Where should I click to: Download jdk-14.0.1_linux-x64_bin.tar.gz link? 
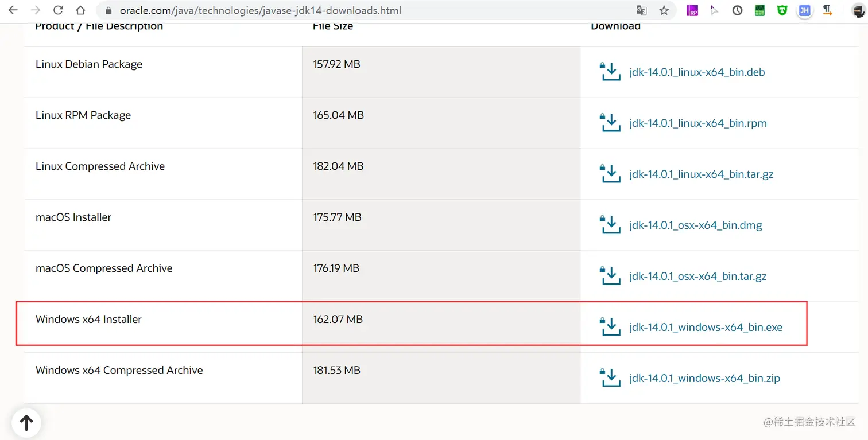pyautogui.click(x=701, y=174)
